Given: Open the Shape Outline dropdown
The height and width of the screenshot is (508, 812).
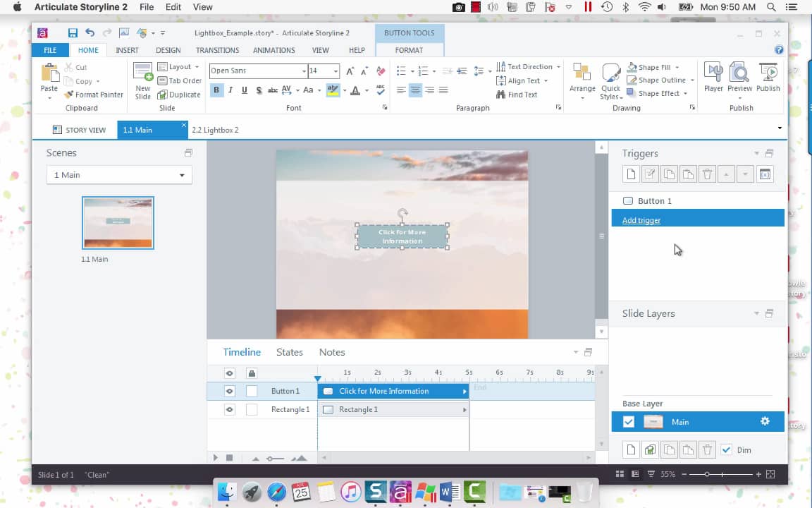Looking at the screenshot, I should tap(660, 80).
